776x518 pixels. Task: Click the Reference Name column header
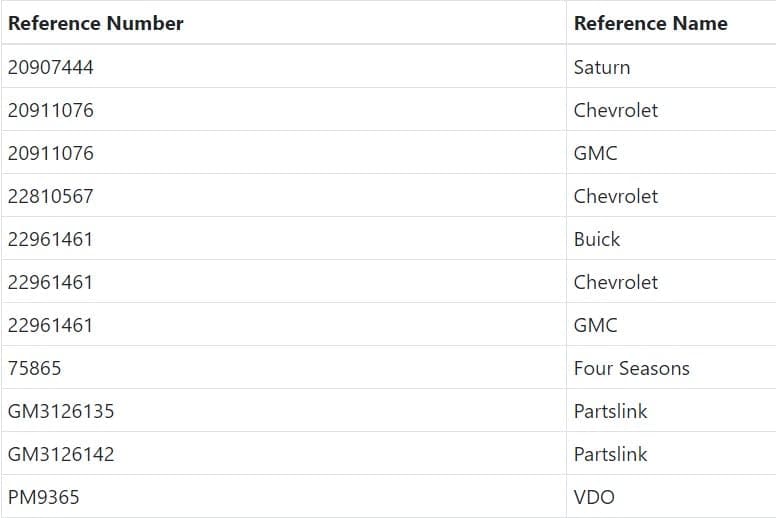(650, 23)
